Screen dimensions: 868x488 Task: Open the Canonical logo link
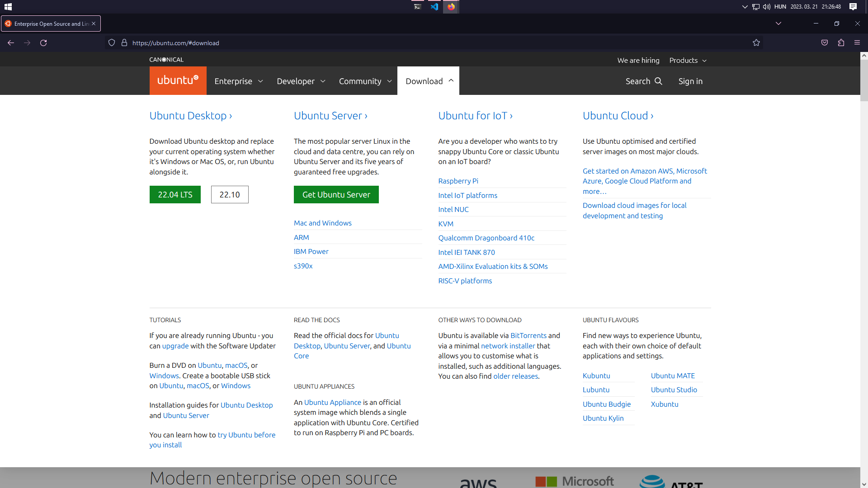tap(166, 60)
